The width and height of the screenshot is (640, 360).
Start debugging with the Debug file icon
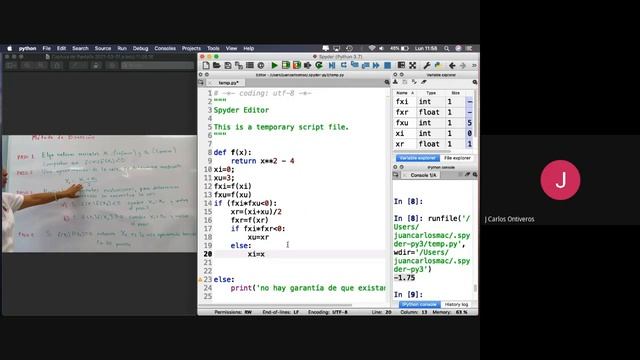coord(332,65)
